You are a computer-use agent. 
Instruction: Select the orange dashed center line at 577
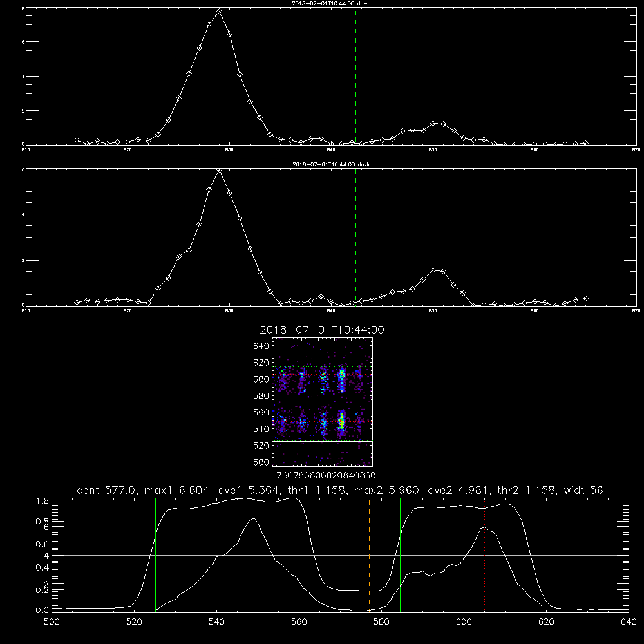[x=369, y=554]
